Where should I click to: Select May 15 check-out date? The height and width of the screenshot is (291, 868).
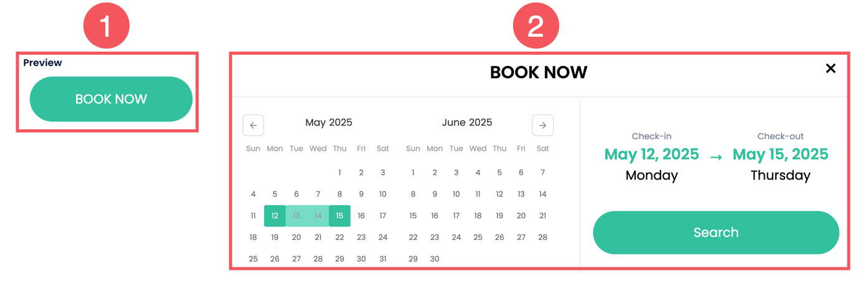coord(339,216)
